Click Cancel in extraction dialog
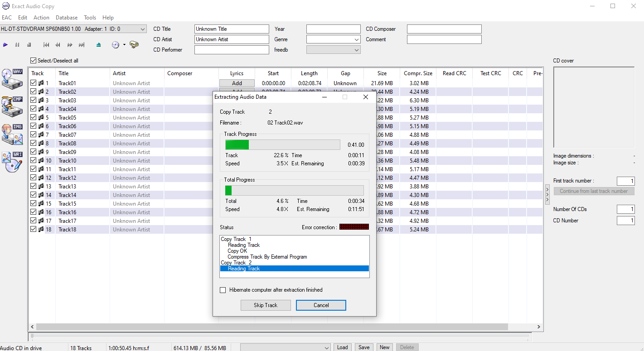 coord(321,305)
